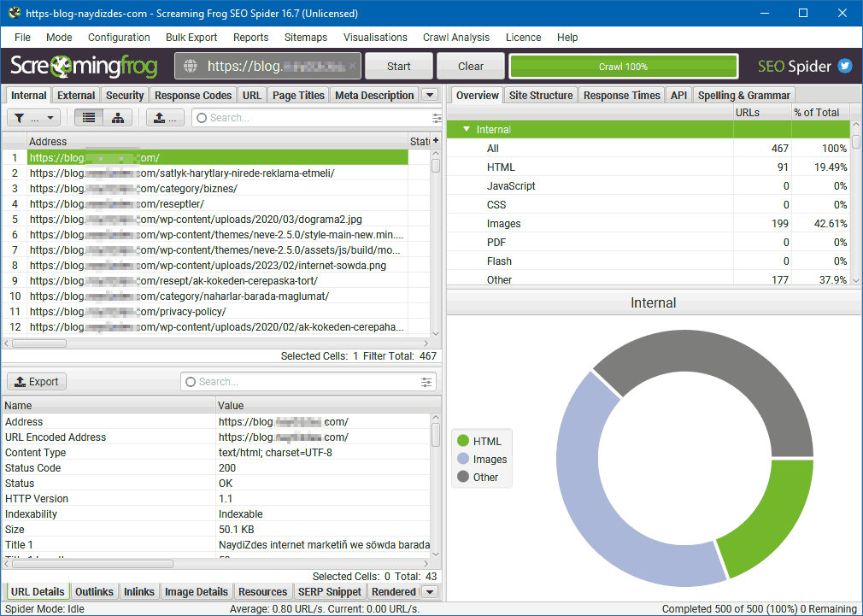
Task: Click the lower panel Search field
Action: (308, 382)
